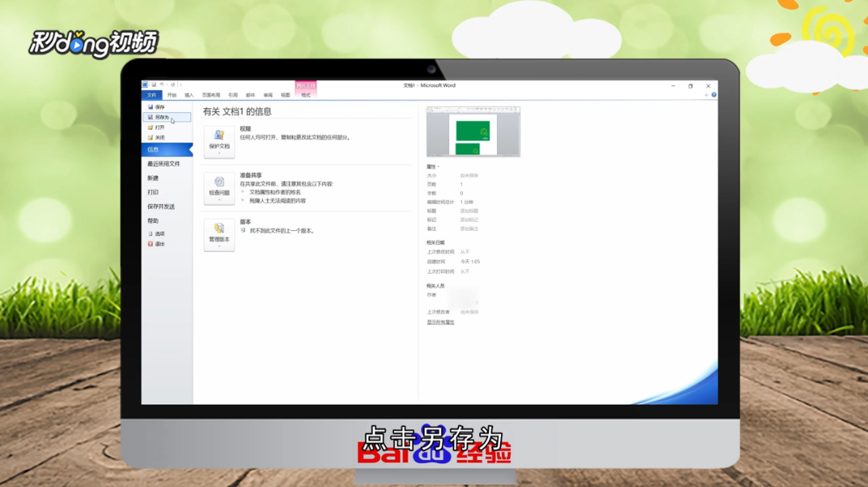The height and width of the screenshot is (487, 868).
Task: Click the 准备共享 section heading
Action: point(251,176)
